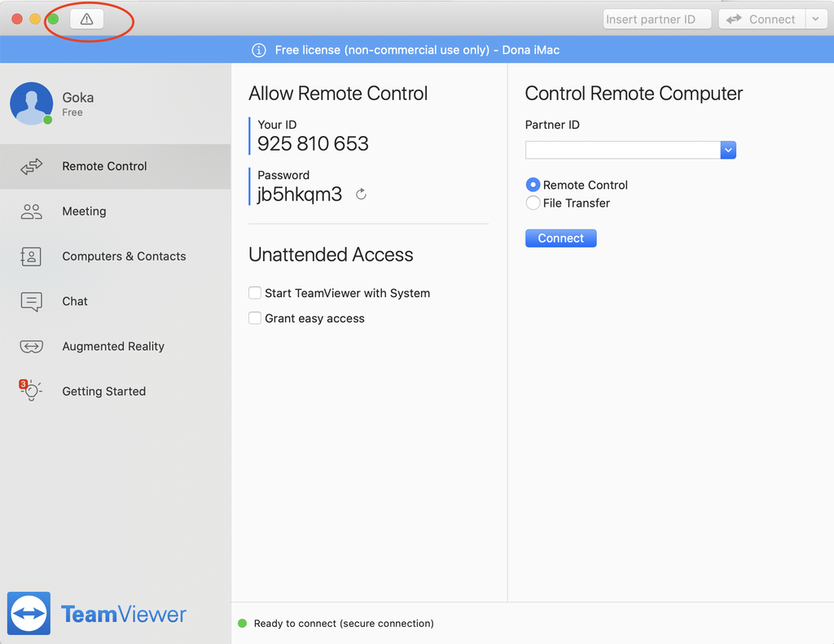Enable Grant easy access
Screen dimensions: 834x644
pos(255,318)
